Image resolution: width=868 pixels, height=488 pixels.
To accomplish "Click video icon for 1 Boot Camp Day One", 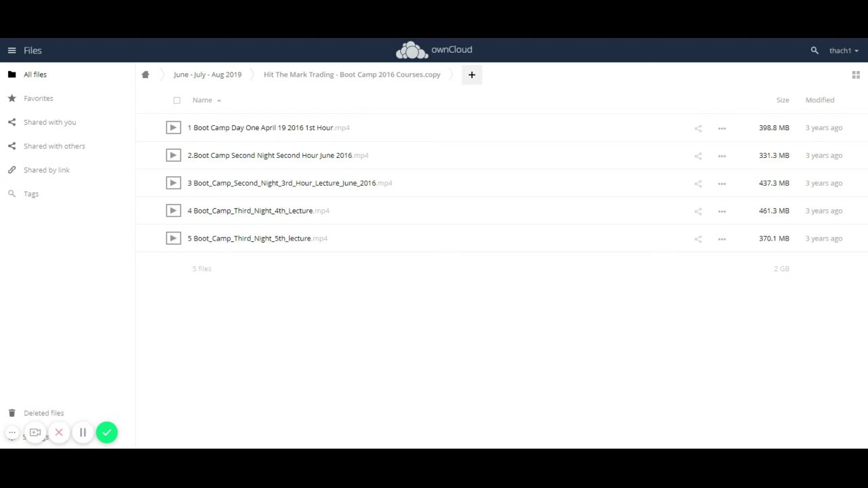I will [x=174, y=127].
